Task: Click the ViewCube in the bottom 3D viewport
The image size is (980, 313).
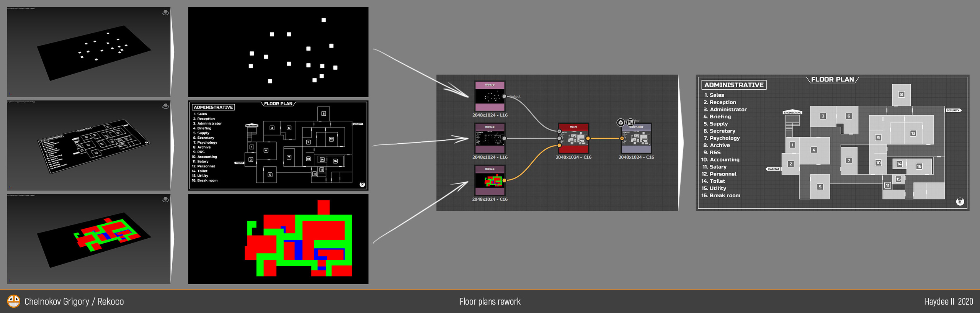Action: (165, 200)
